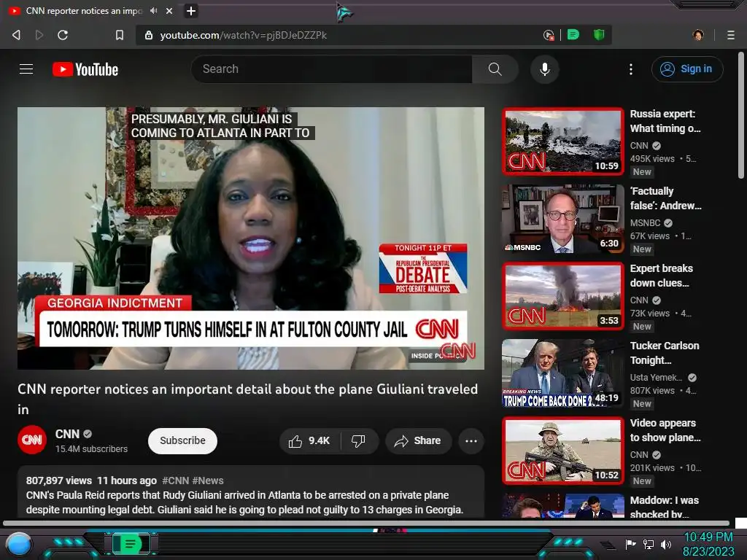Click the Usta Yemek channel name
The width and height of the screenshot is (747, 560).
pos(656,378)
